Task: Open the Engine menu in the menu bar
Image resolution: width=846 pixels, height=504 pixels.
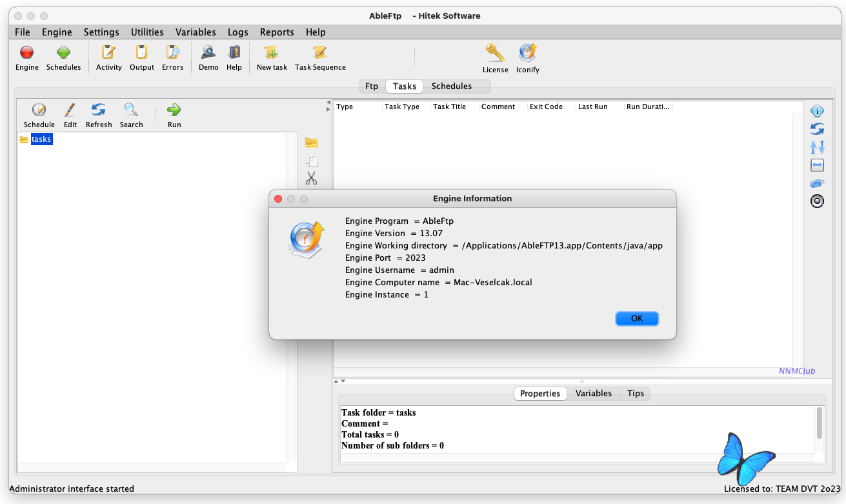Action: point(57,32)
